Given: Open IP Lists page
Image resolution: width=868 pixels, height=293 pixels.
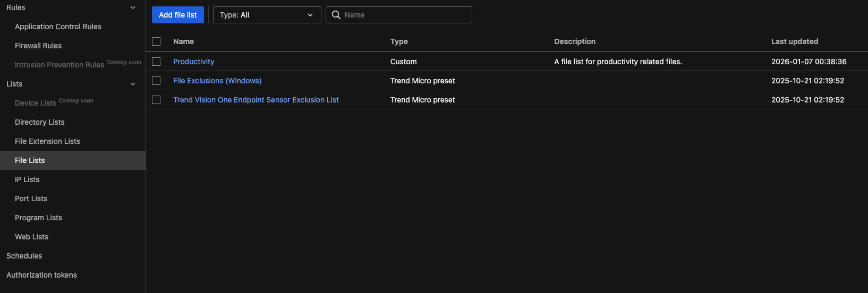Looking at the screenshot, I should click(x=27, y=179).
